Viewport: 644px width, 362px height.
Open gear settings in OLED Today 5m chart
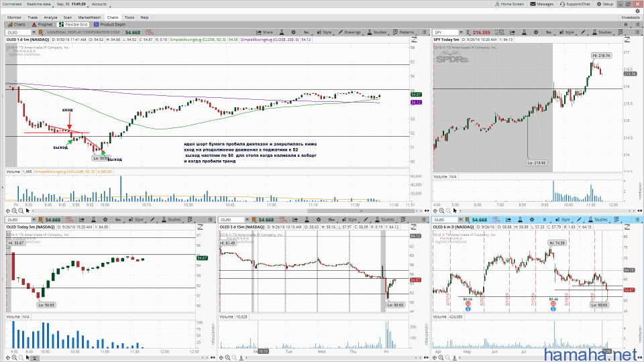105,220
